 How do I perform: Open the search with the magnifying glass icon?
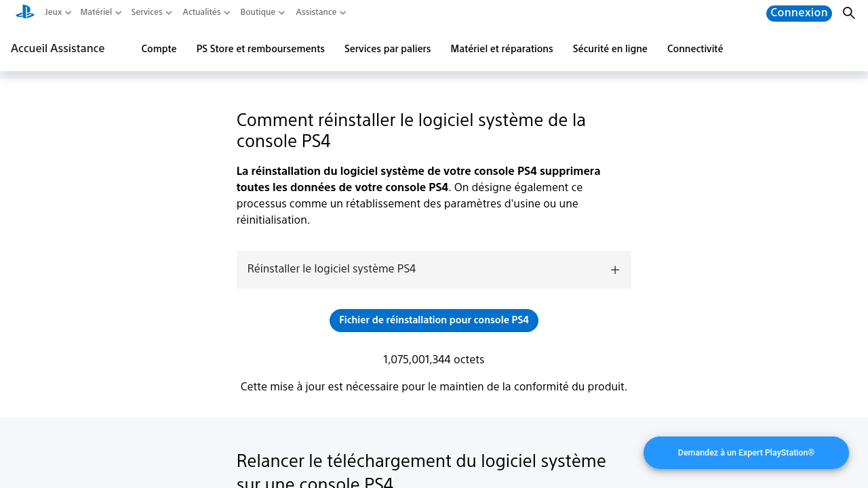click(x=848, y=13)
